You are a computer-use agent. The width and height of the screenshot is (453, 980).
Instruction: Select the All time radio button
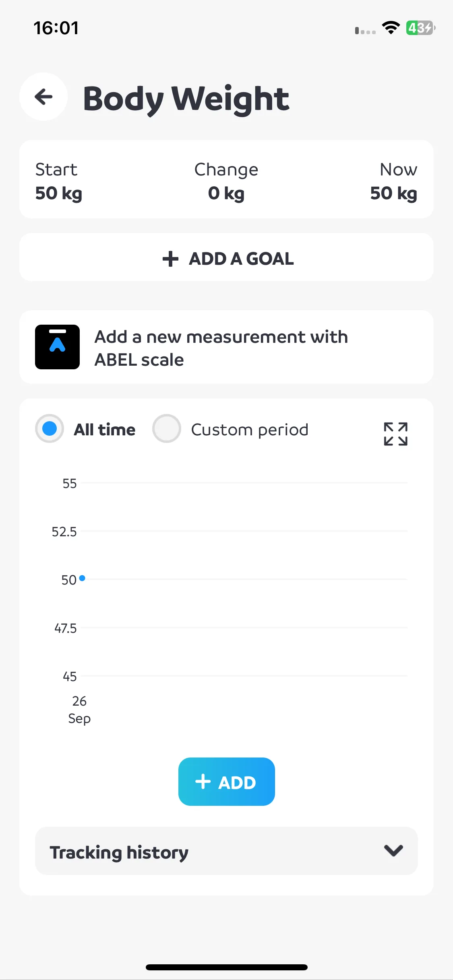pyautogui.click(x=50, y=428)
